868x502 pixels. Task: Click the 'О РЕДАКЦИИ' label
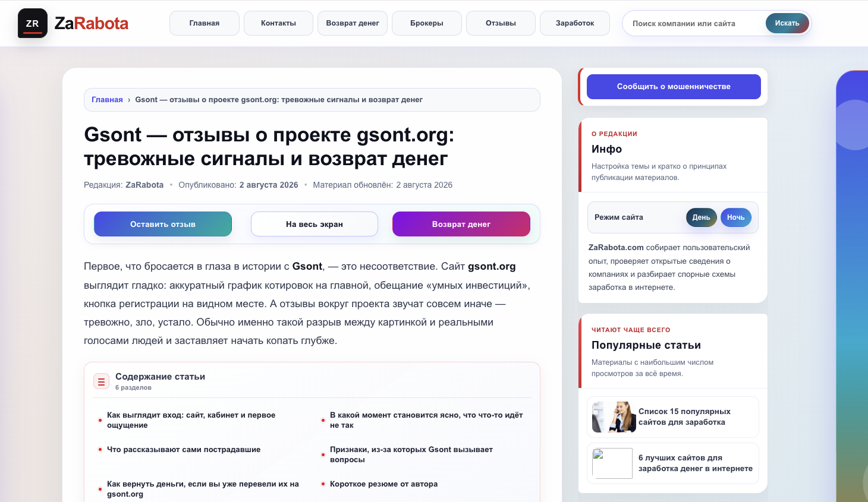[614, 134]
